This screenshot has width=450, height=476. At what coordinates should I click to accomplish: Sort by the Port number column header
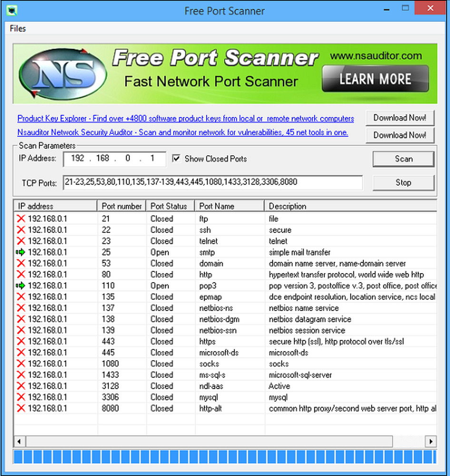(121, 206)
